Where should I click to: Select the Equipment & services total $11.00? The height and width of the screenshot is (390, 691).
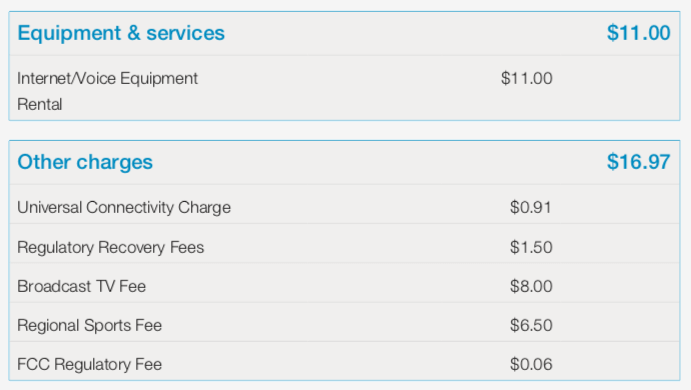tap(639, 33)
